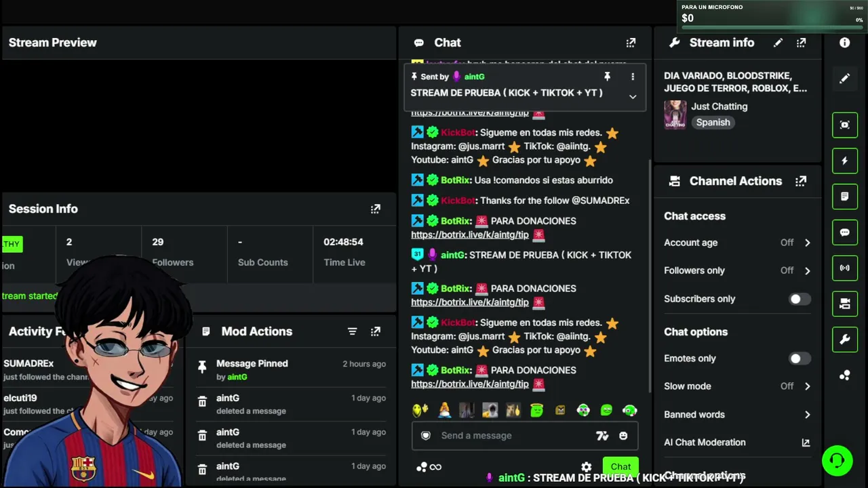This screenshot has width=868, height=488.
Task: Pick the green smiley emote in the emote row
Action: pos(606,410)
